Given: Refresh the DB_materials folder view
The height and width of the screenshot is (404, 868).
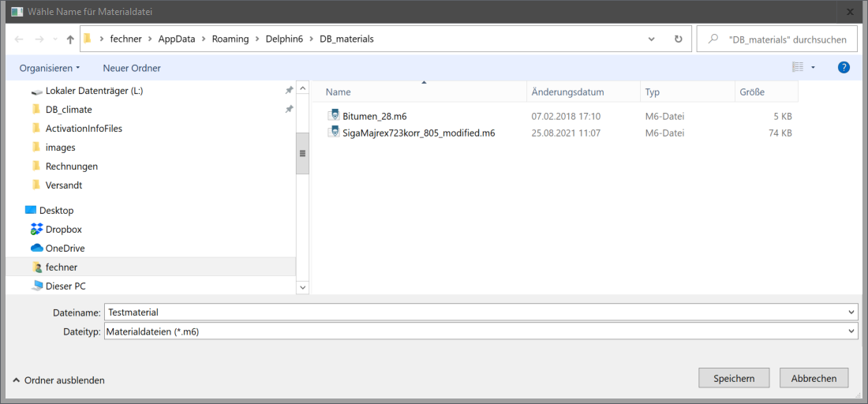Looking at the screenshot, I should [678, 39].
